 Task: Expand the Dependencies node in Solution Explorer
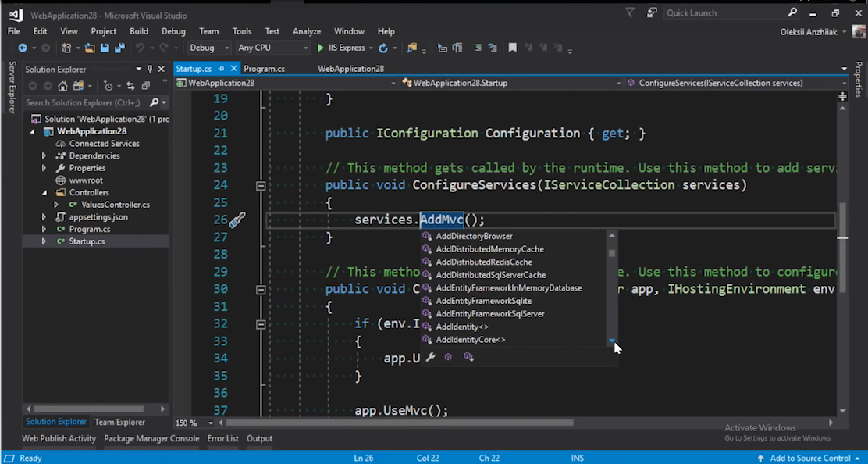(x=44, y=155)
